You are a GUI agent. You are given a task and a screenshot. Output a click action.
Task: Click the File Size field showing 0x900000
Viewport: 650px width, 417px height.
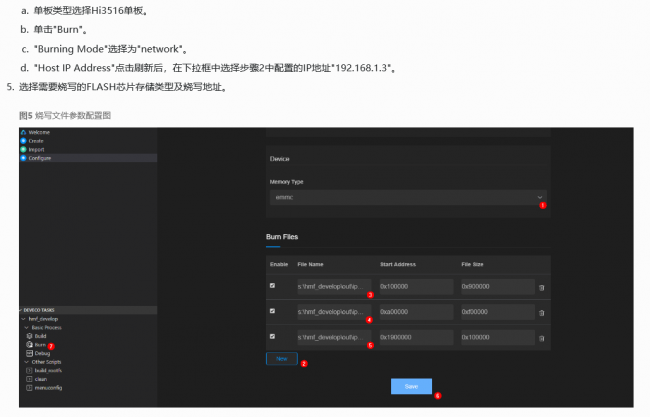click(498, 286)
